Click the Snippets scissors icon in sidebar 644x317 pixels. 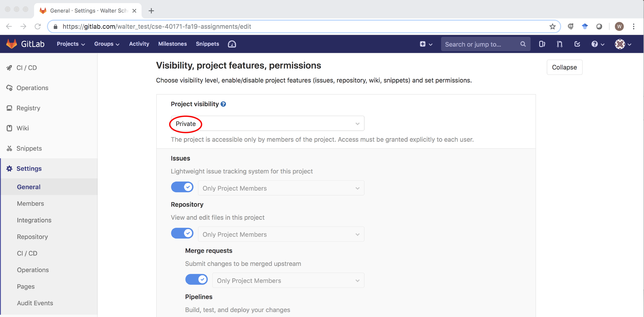tap(9, 148)
